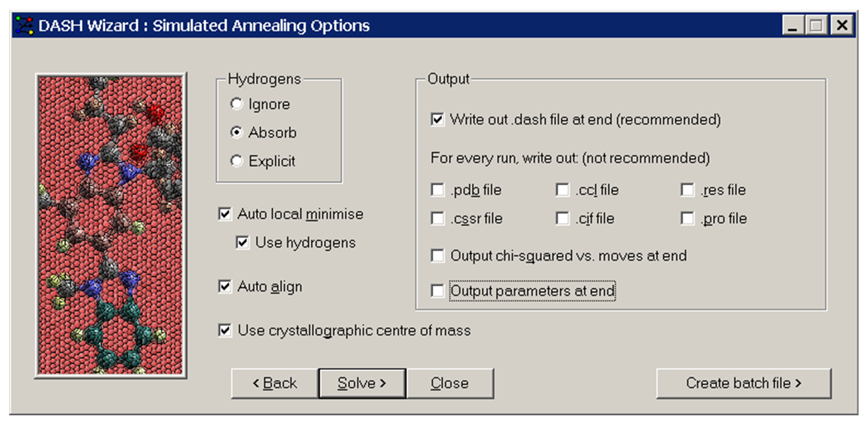Check the .res file output option
Screen dimensions: 868x424
coord(687,190)
